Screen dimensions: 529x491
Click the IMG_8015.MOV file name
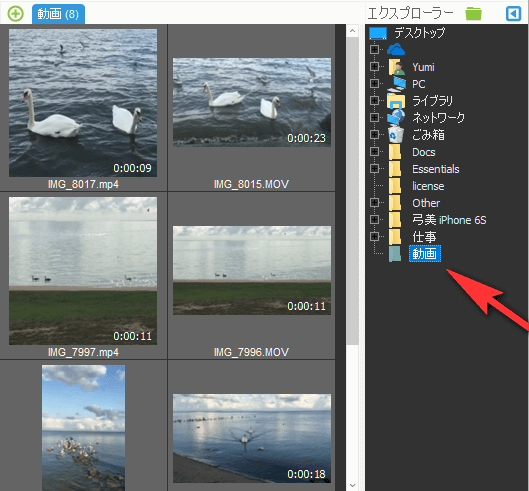[x=251, y=184]
